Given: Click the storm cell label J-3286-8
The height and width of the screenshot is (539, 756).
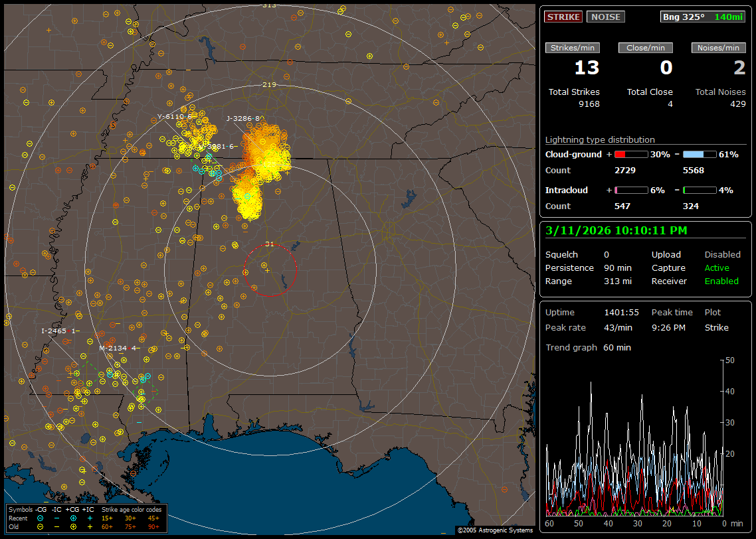Looking at the screenshot, I should pyautogui.click(x=243, y=119).
